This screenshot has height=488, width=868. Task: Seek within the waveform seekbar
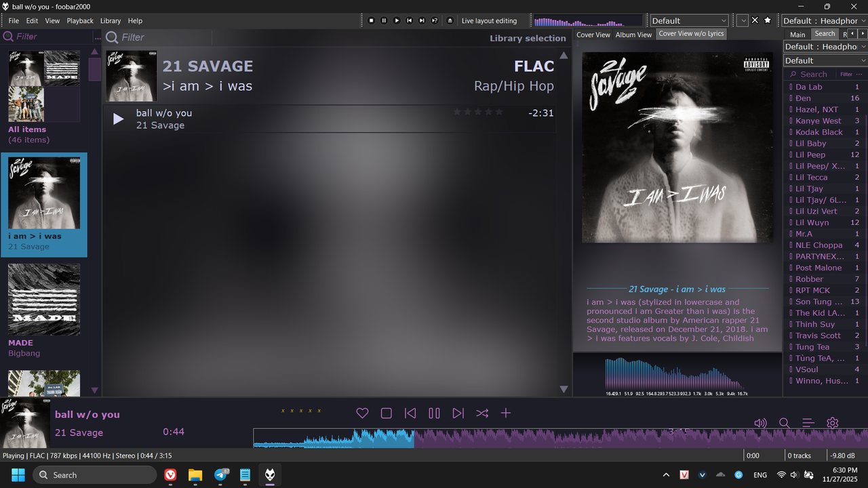561,438
